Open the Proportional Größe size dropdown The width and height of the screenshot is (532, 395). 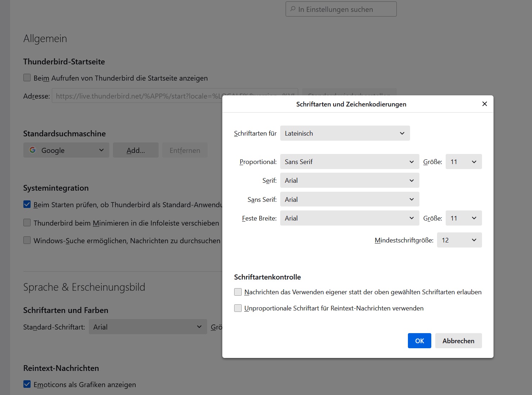click(463, 162)
